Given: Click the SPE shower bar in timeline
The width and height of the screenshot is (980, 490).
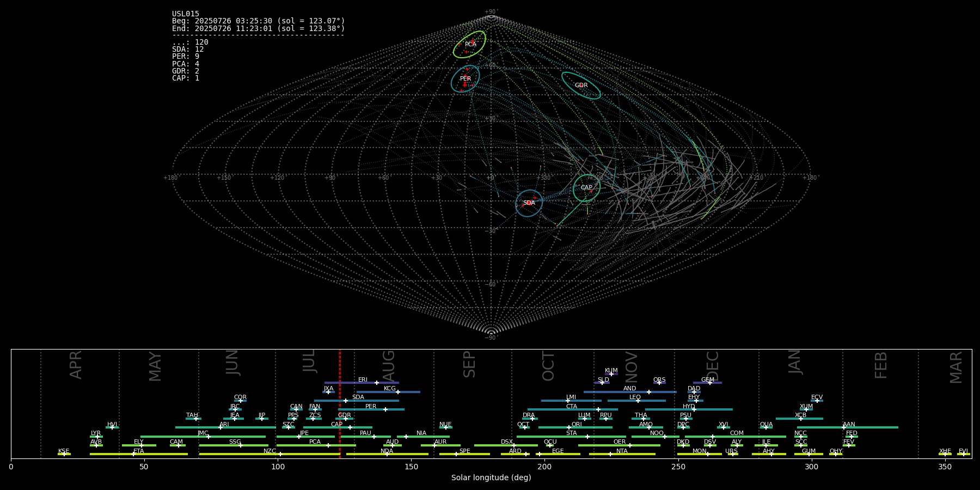Looking at the screenshot, I should pos(464,454).
